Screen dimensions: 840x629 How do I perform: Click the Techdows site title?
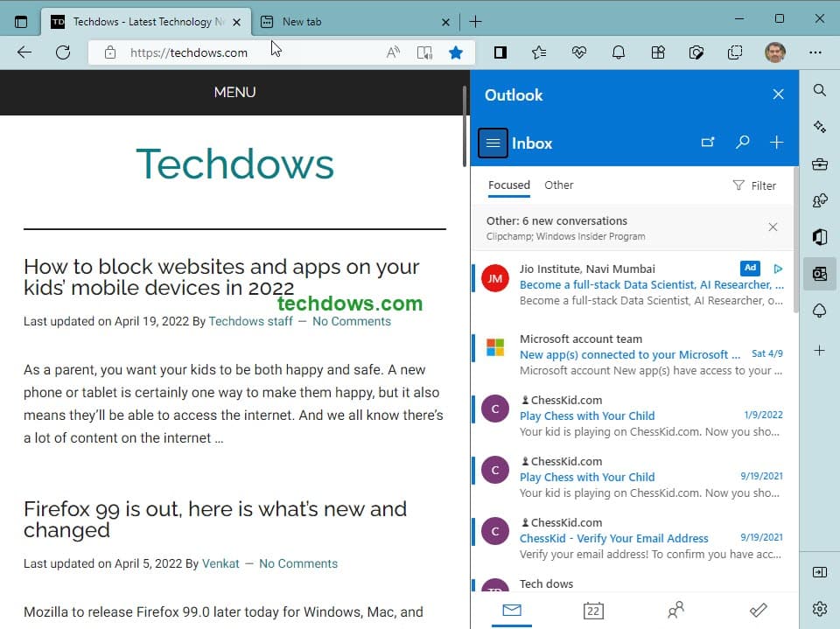click(x=234, y=164)
